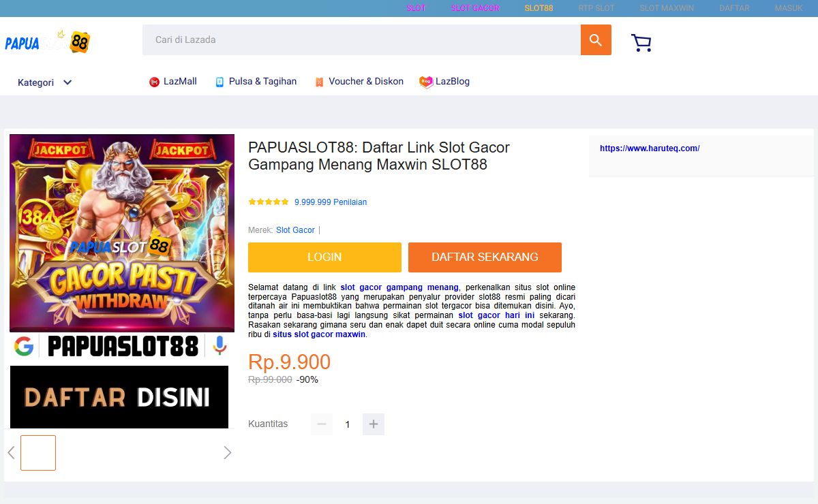Click the product title PAPUASLOT88 heading

[379, 156]
